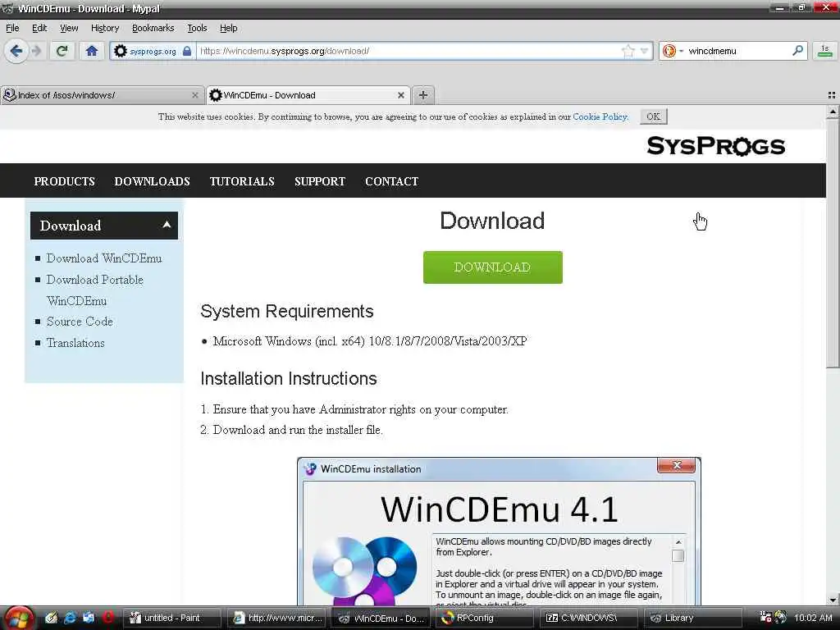Switch to the 'Index of /isos/windows/' tab
The image size is (840, 630).
102,95
